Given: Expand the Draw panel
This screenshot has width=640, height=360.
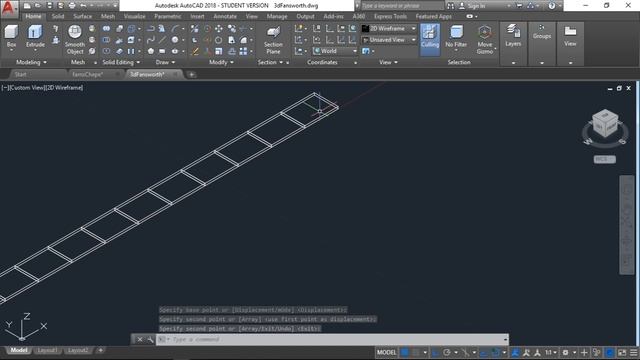Looking at the screenshot, I should pyautogui.click(x=165, y=62).
